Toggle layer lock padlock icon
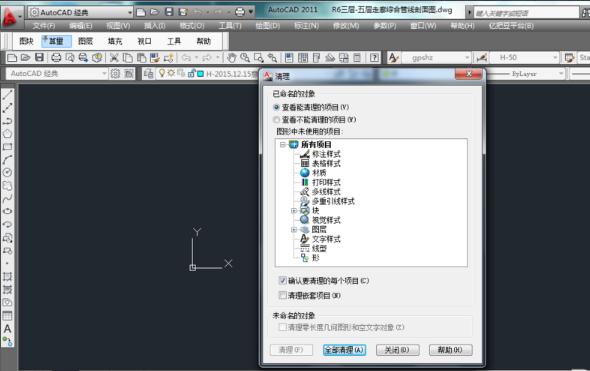The width and height of the screenshot is (590, 371). pyautogui.click(x=191, y=73)
